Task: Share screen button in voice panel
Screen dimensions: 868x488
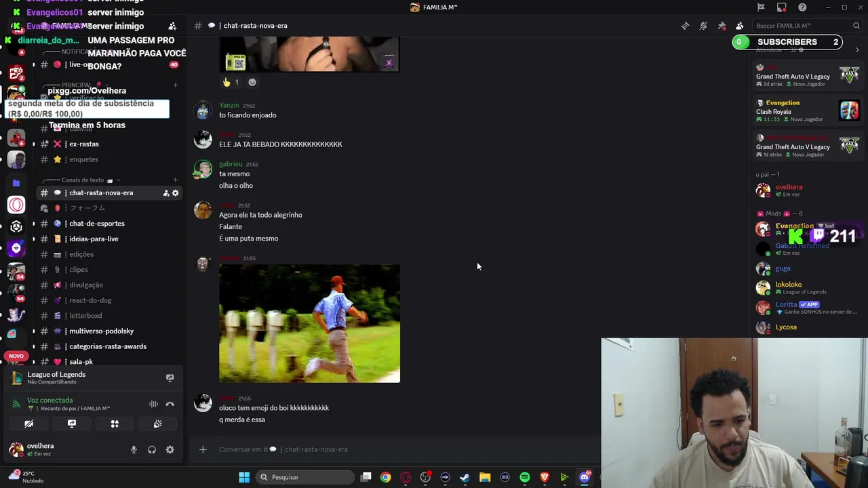Action: point(72,424)
